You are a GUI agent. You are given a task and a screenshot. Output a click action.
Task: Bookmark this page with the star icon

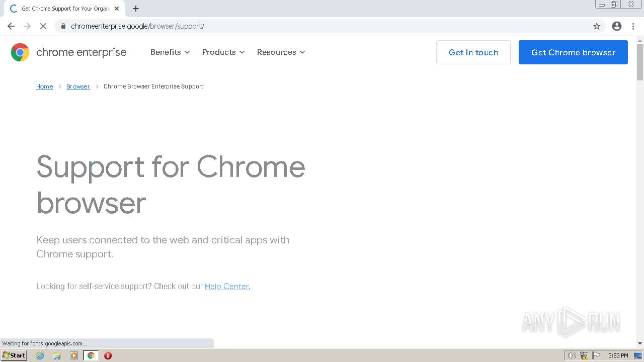click(x=597, y=26)
